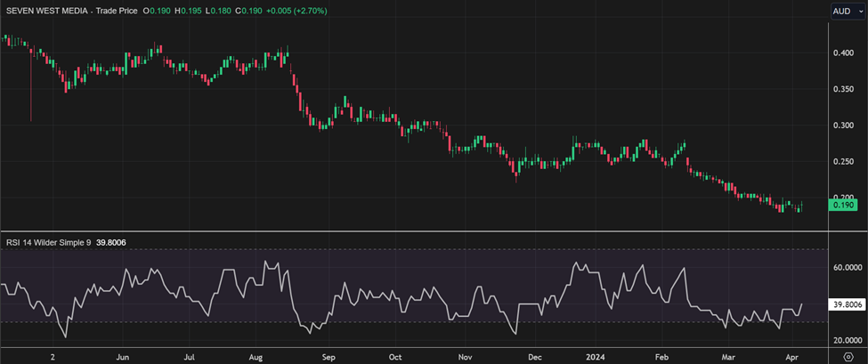
Task: Open the AUD currency dropdown
Action: (x=847, y=11)
